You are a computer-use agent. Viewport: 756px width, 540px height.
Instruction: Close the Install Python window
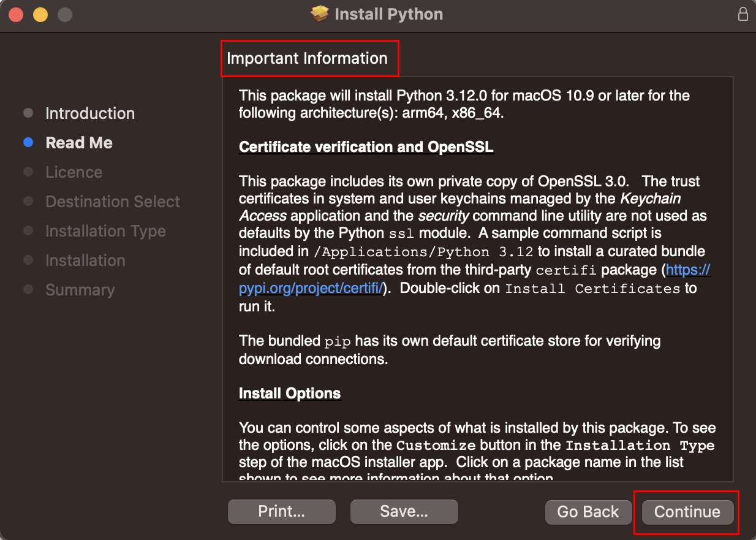[x=16, y=15]
